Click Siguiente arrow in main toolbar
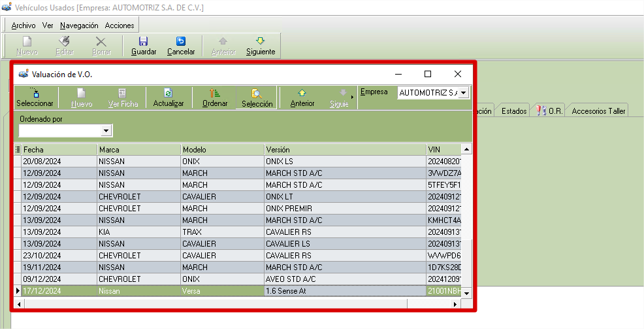 coord(261,41)
